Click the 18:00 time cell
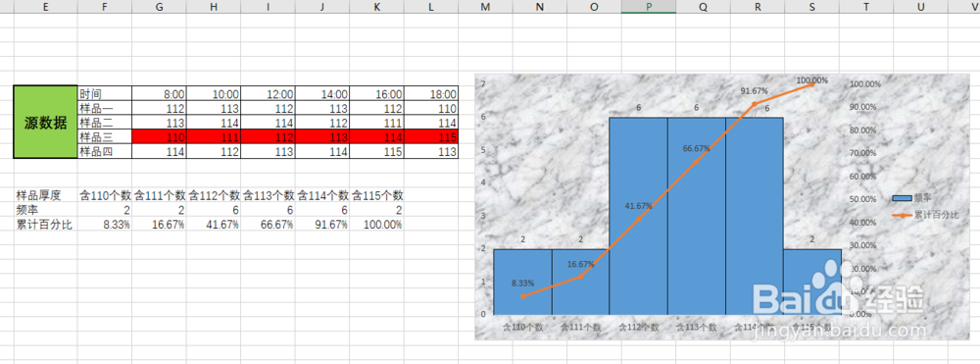980x364 pixels. [x=431, y=94]
